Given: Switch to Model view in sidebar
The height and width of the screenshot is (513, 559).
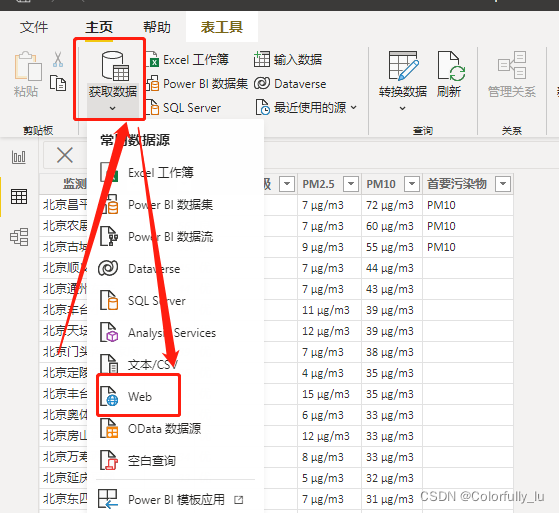Looking at the screenshot, I should click(x=19, y=237).
